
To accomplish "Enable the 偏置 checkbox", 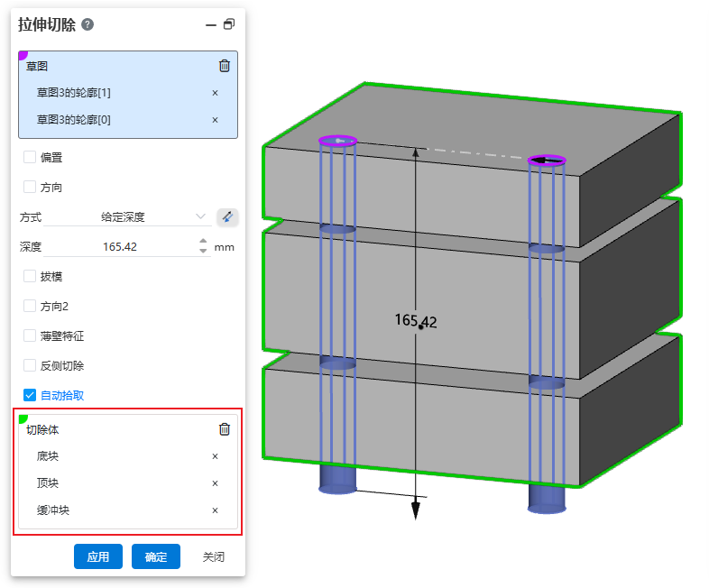I will coord(30,157).
